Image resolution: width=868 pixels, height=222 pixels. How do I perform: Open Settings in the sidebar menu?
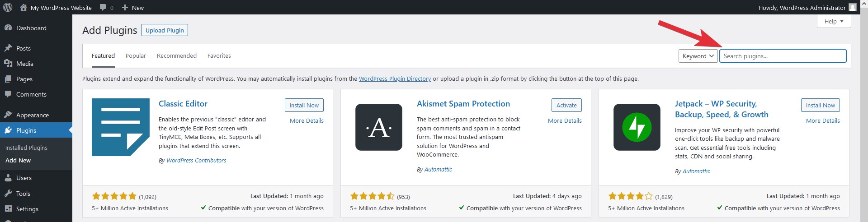(x=36, y=209)
